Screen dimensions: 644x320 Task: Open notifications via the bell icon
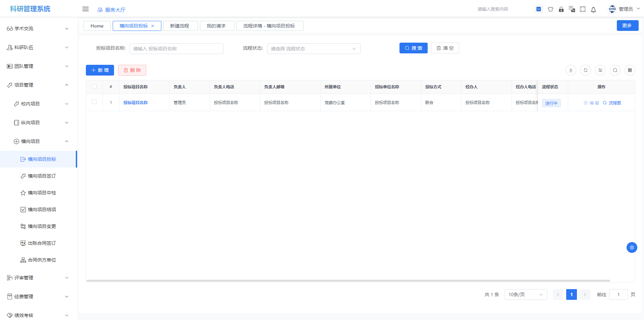[593, 10]
